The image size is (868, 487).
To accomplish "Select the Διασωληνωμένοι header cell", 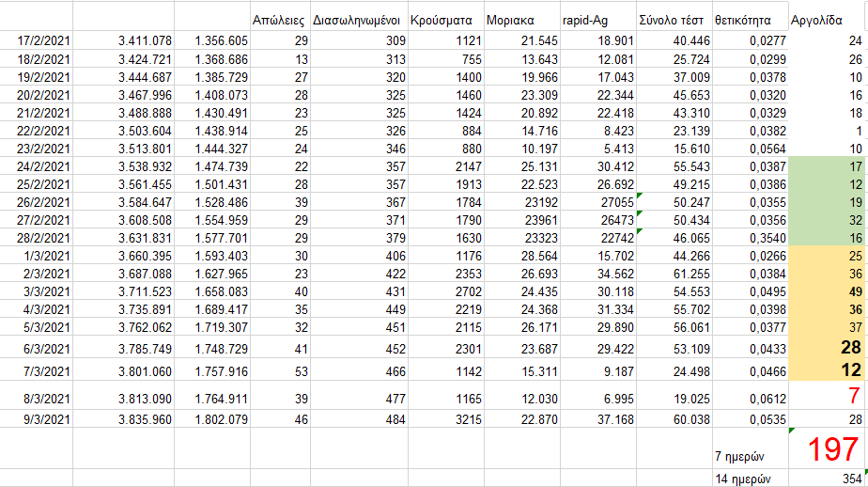I will (x=358, y=19).
